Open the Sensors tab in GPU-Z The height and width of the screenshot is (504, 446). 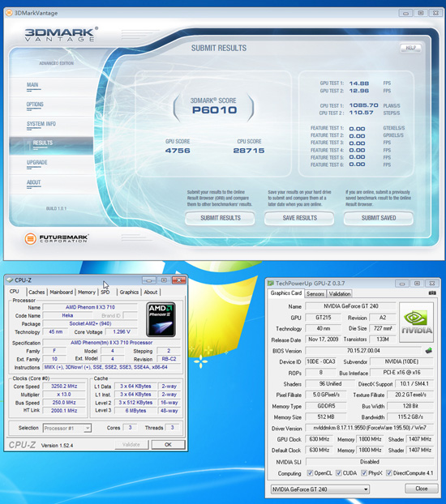(x=315, y=294)
